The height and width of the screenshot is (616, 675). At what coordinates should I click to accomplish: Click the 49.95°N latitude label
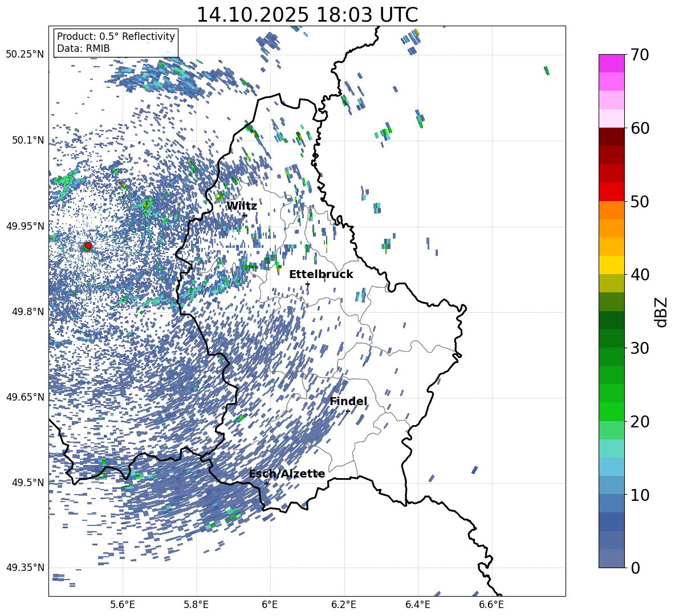point(25,226)
